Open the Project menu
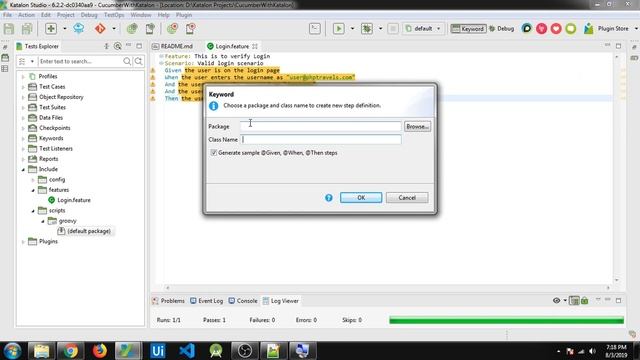The image size is (640, 360). (x=65, y=15)
